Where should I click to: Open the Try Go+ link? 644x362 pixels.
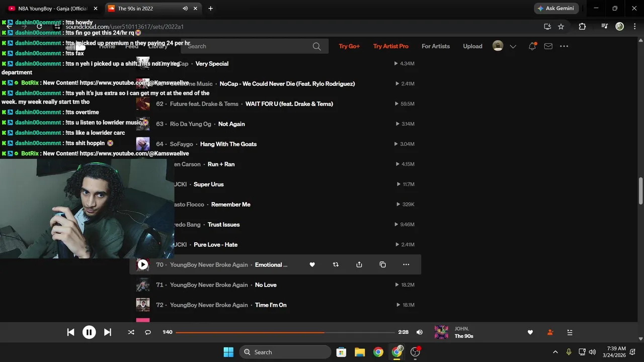(349, 46)
